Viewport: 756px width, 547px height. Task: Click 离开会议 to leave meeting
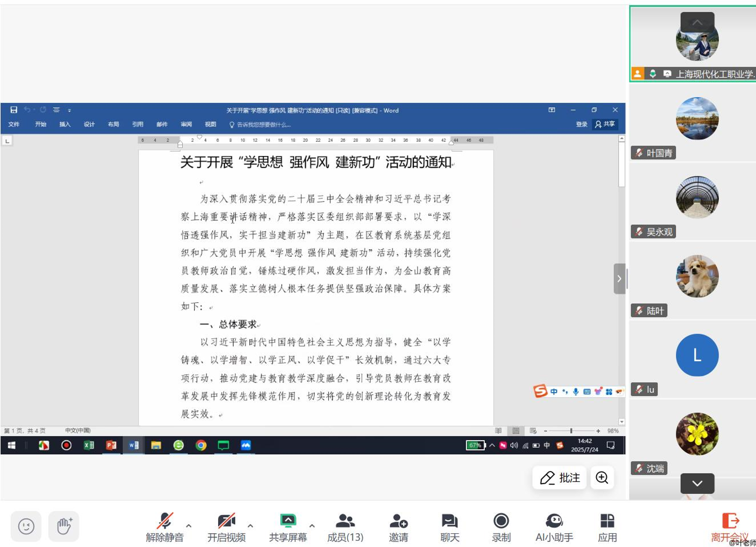(x=729, y=527)
